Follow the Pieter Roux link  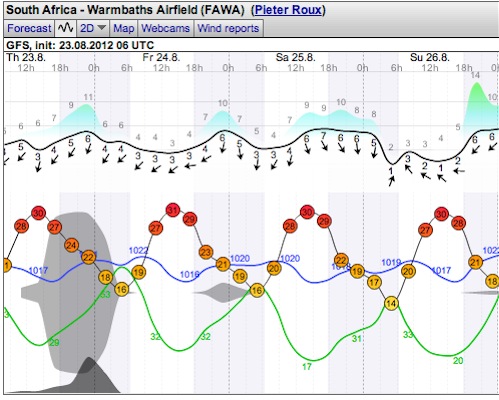(x=289, y=10)
